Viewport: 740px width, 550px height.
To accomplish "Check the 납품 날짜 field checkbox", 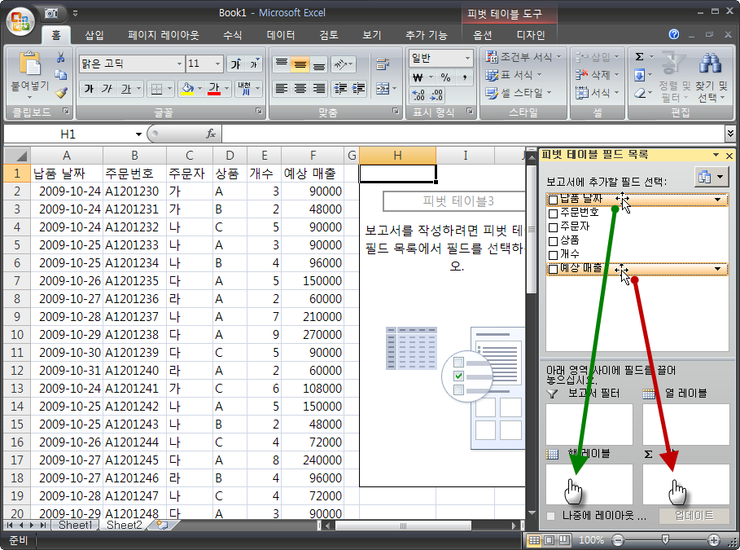I will [x=554, y=200].
